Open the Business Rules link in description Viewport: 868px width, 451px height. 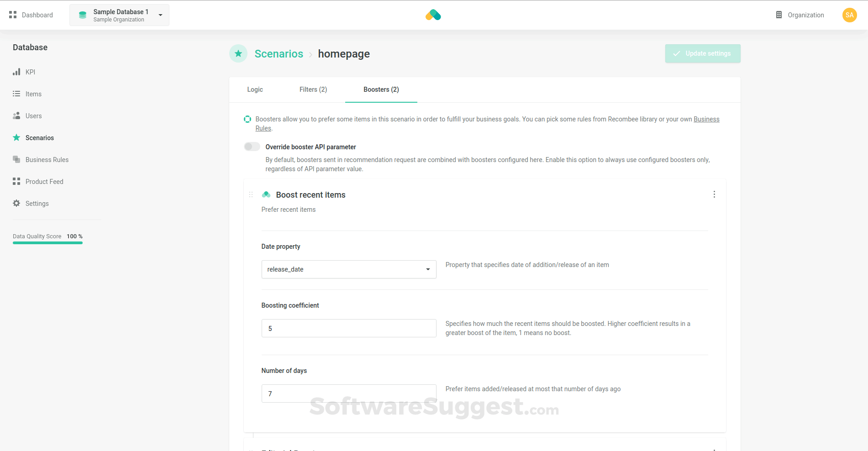click(706, 119)
